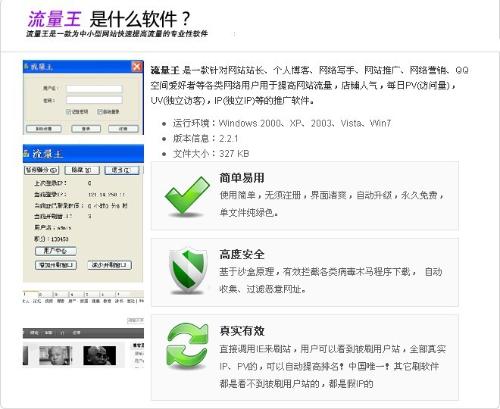Click the 暂停挂分 button in 流量王 window
This screenshot has width=500, height=409.
coord(42,170)
